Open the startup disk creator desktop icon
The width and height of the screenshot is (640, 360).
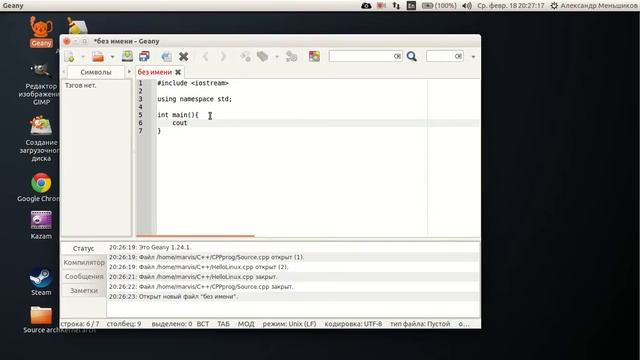(x=41, y=139)
